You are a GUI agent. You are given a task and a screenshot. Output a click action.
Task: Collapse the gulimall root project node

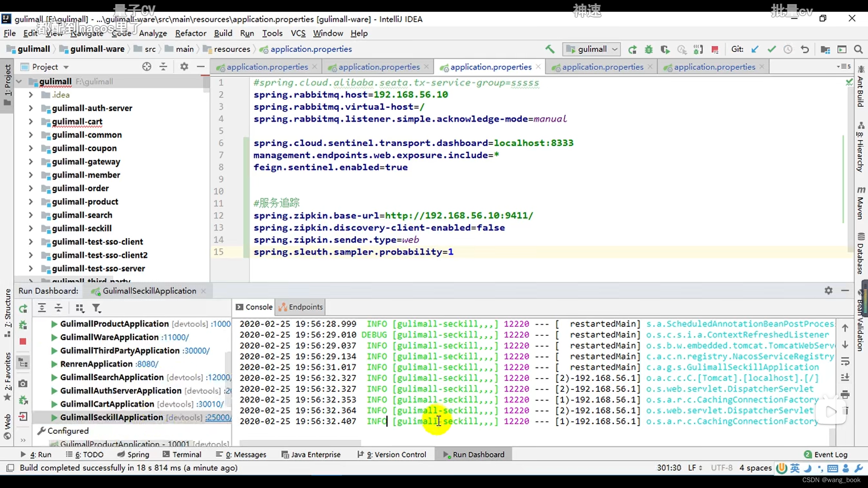coord(19,82)
